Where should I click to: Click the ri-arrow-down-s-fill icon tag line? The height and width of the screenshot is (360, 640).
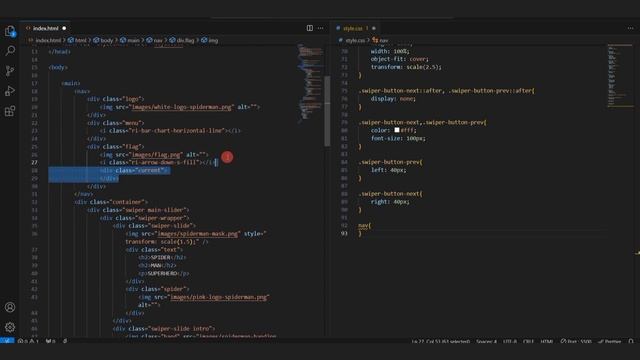[x=159, y=162]
